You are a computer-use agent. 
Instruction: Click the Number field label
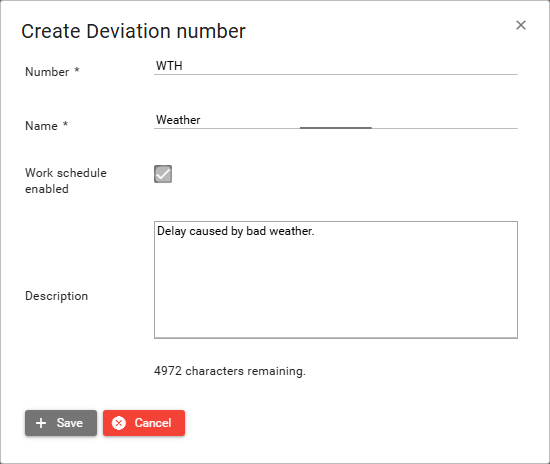click(52, 72)
